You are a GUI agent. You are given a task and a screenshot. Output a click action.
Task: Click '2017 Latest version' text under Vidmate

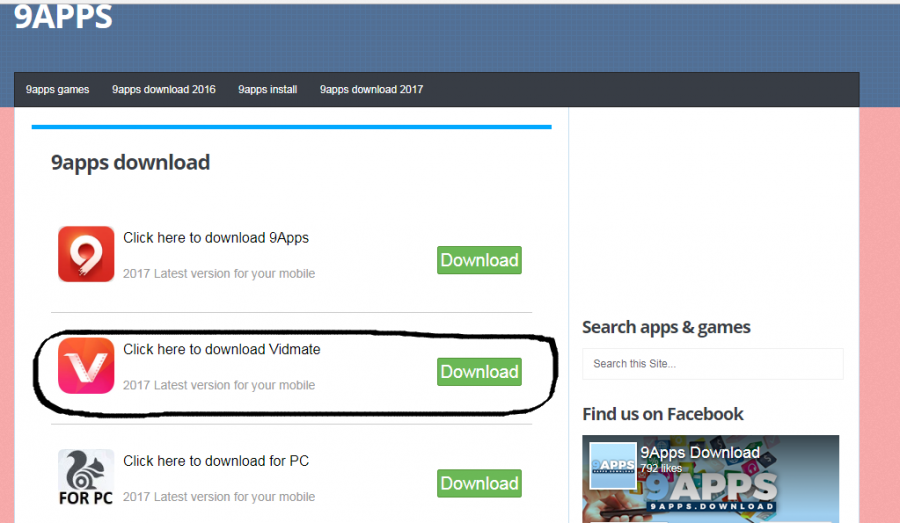[219, 385]
